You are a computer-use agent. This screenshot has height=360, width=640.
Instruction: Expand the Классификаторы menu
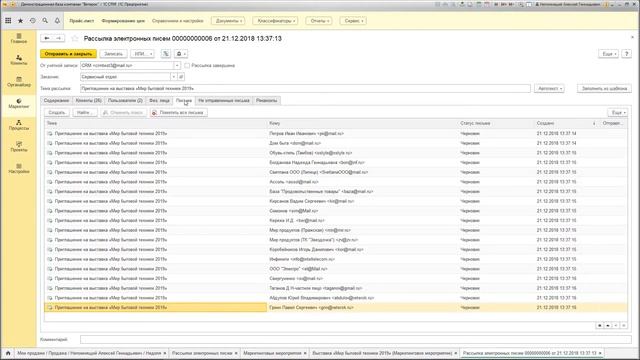pos(276,21)
